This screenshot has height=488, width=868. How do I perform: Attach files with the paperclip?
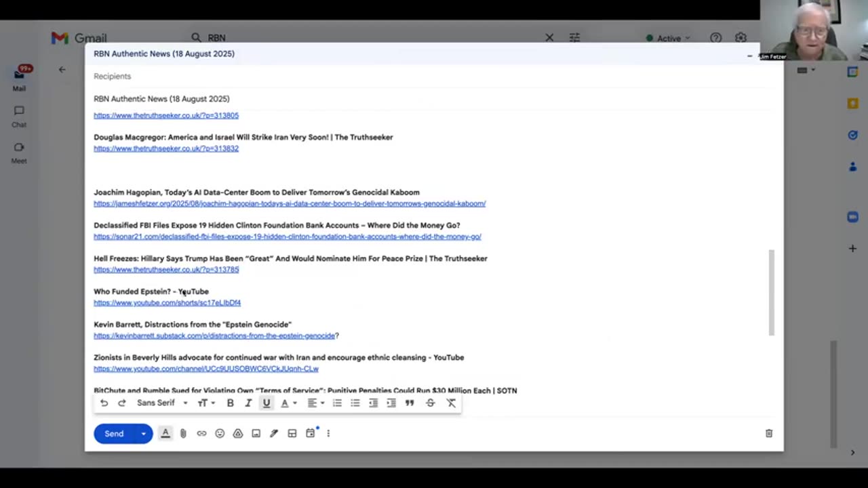[183, 433]
